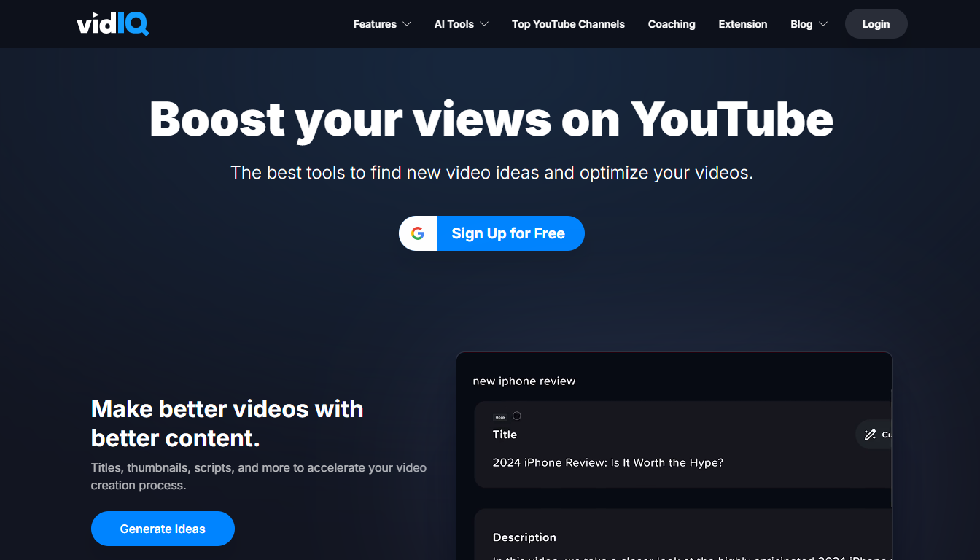The height and width of the screenshot is (560, 980).
Task: Open the Top YouTube Channels page
Action: 568,24
